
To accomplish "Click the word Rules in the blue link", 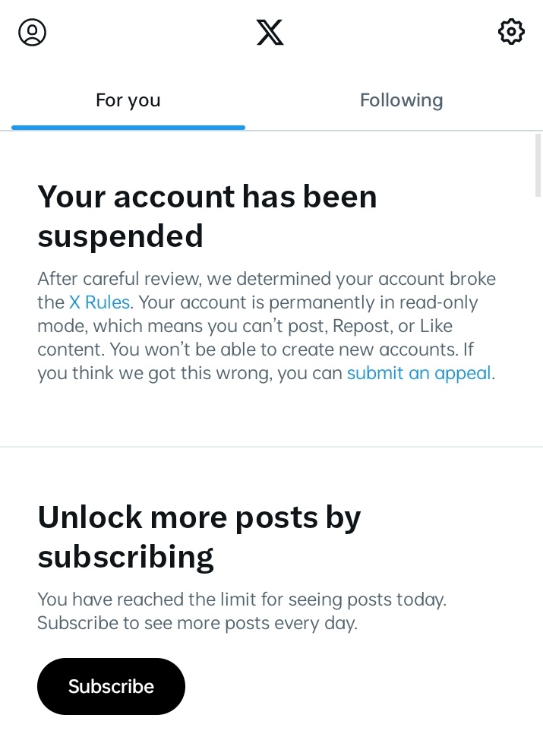I will (107, 302).
